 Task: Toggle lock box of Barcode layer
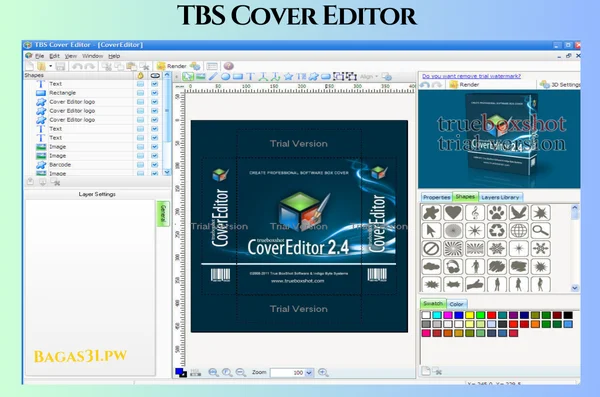(140, 165)
